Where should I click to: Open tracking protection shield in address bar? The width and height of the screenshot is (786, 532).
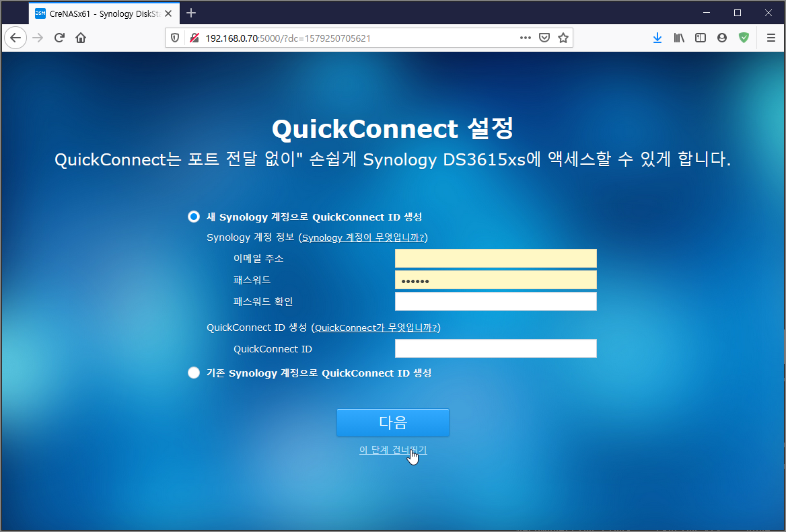[175, 38]
